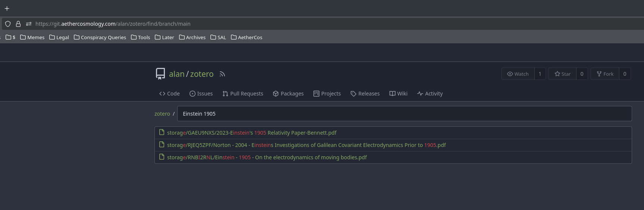Watch the zotero repository

click(518, 74)
